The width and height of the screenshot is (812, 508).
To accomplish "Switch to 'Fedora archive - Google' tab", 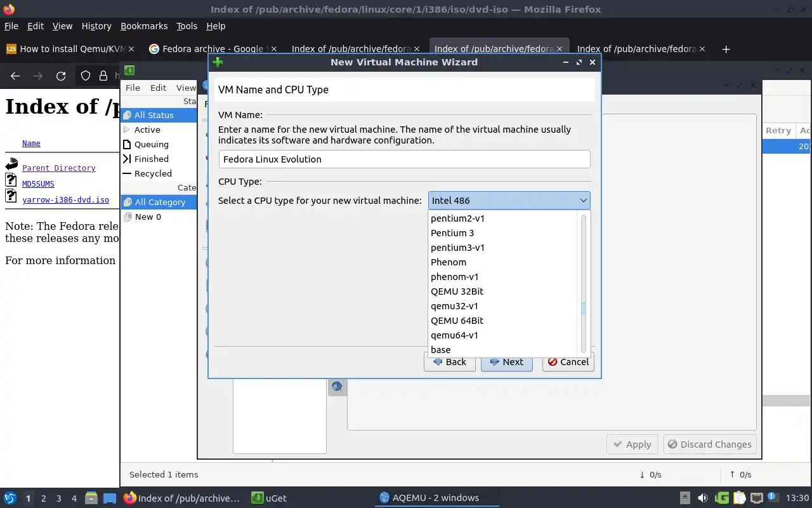I will [213, 49].
